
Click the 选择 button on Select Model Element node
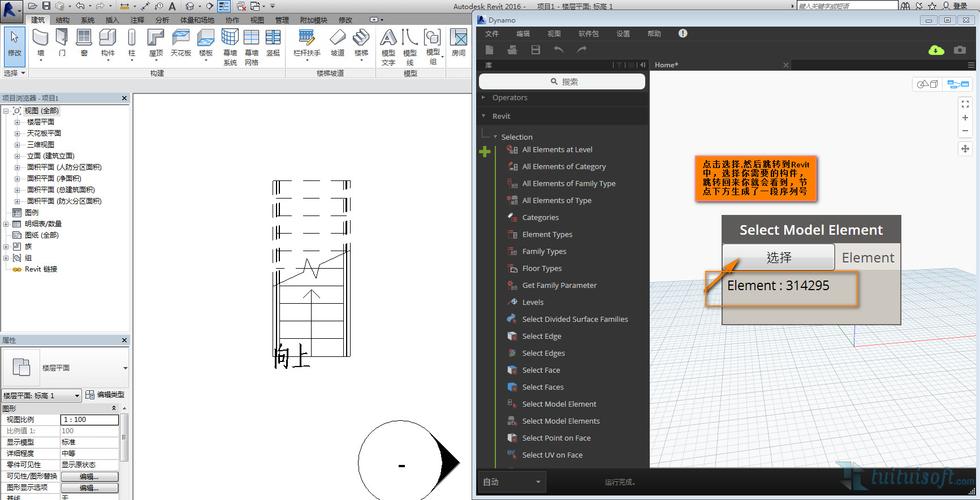coord(778,257)
